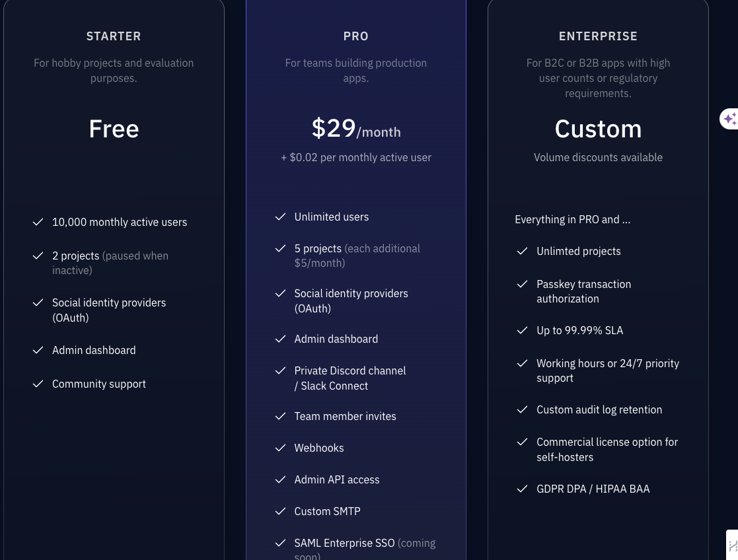Click checkmark icon next to Webhooks
Screen dimensions: 738x560
pos(280,448)
